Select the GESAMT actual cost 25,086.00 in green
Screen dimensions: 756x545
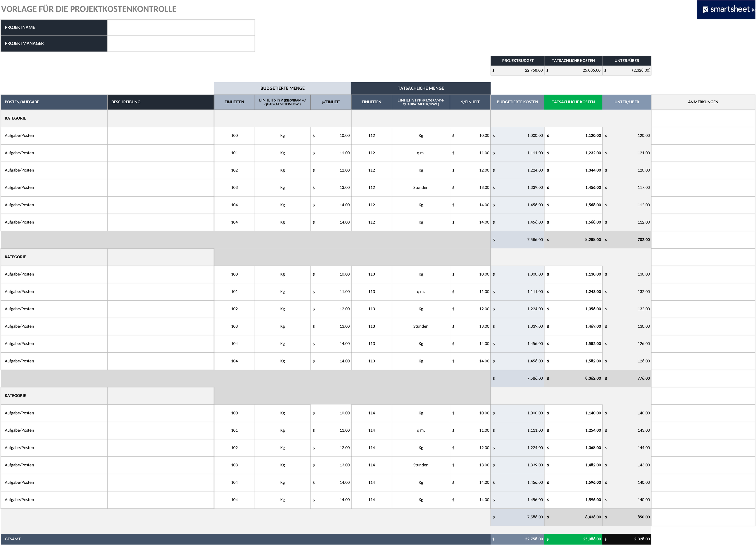(x=573, y=539)
